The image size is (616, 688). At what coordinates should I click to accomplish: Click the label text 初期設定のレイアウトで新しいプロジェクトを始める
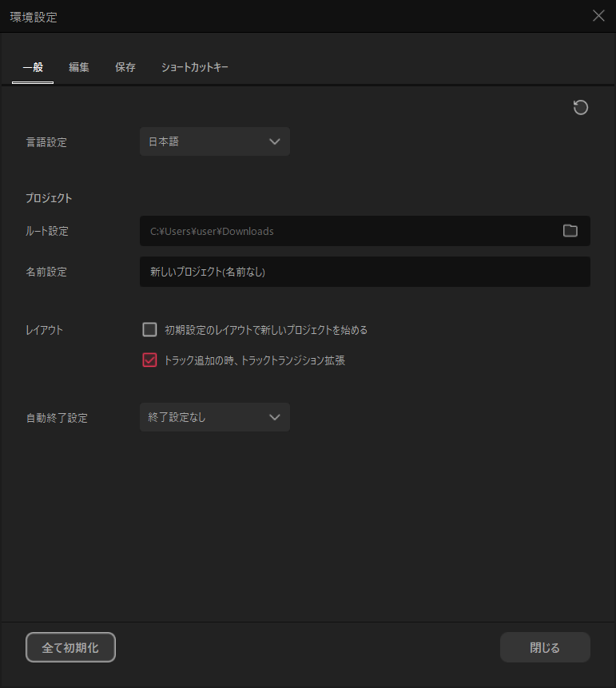pyautogui.click(x=265, y=329)
